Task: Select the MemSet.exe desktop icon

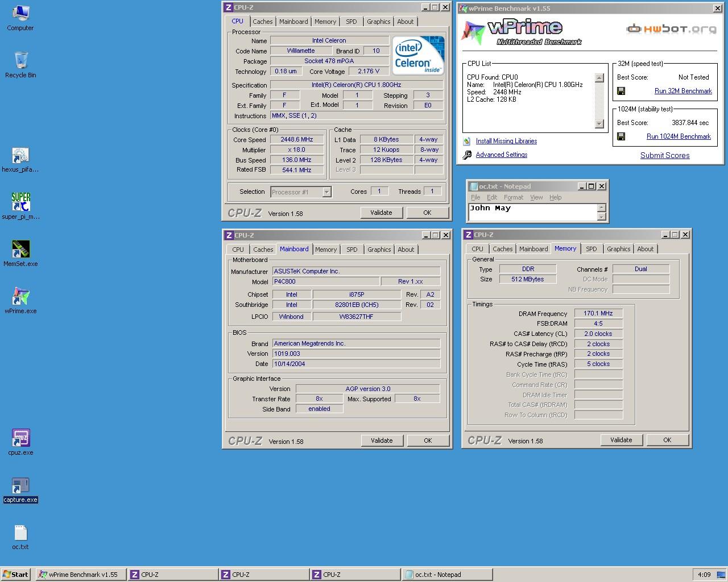Action: (20, 253)
